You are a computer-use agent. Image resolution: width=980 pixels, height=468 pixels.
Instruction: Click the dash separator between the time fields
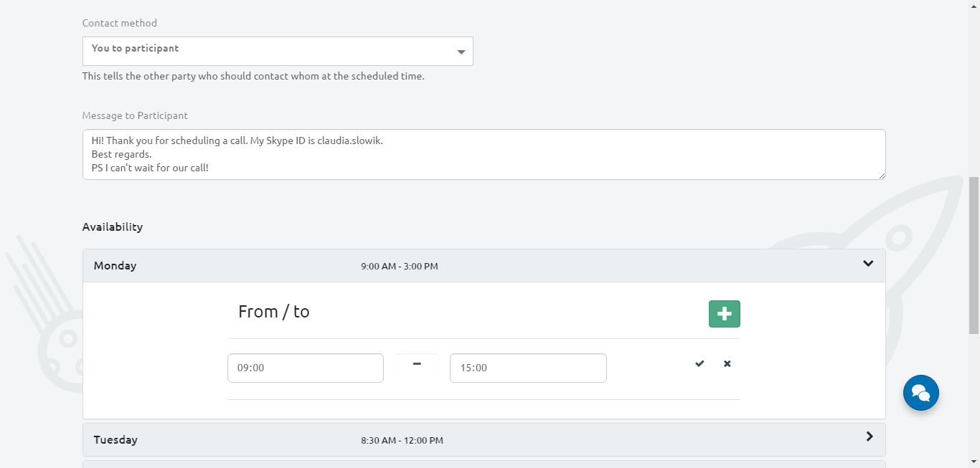(x=417, y=364)
